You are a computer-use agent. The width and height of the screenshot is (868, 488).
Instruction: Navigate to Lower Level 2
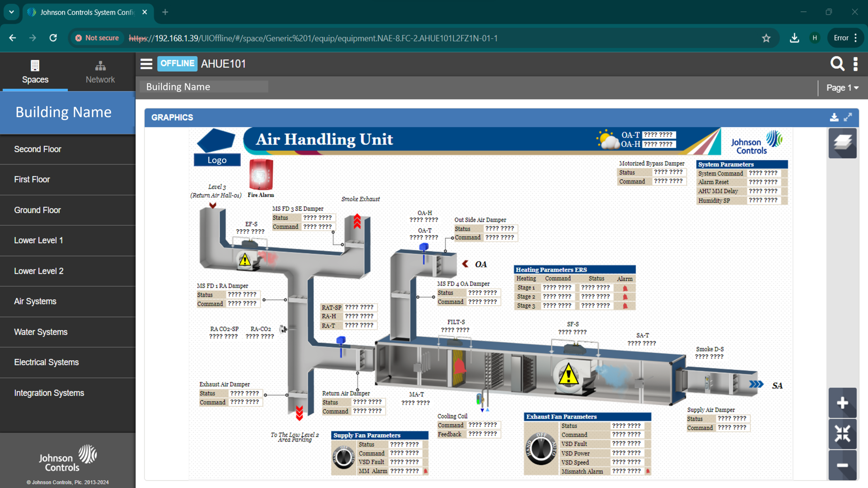pyautogui.click(x=39, y=271)
